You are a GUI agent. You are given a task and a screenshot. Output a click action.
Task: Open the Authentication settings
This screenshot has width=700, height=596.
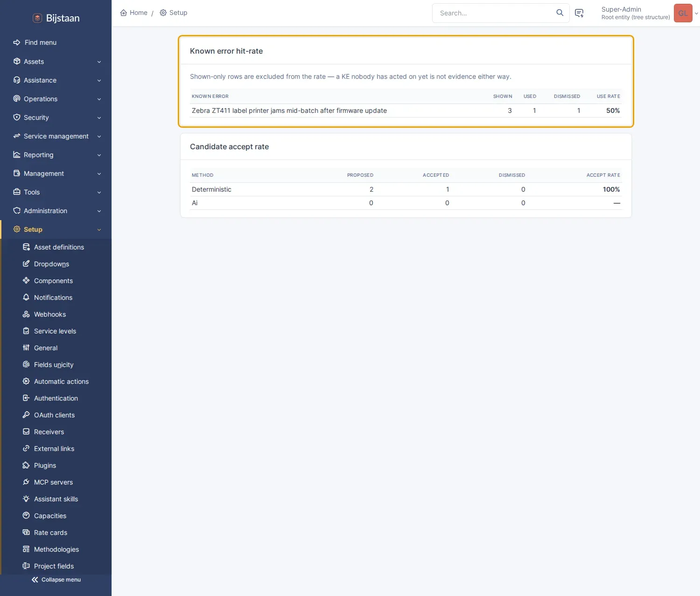click(x=56, y=398)
